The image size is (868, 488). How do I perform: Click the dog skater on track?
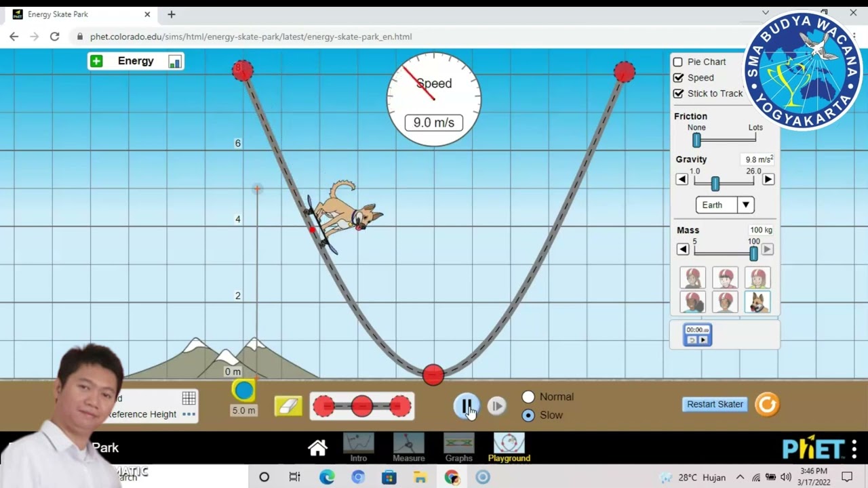tap(344, 216)
